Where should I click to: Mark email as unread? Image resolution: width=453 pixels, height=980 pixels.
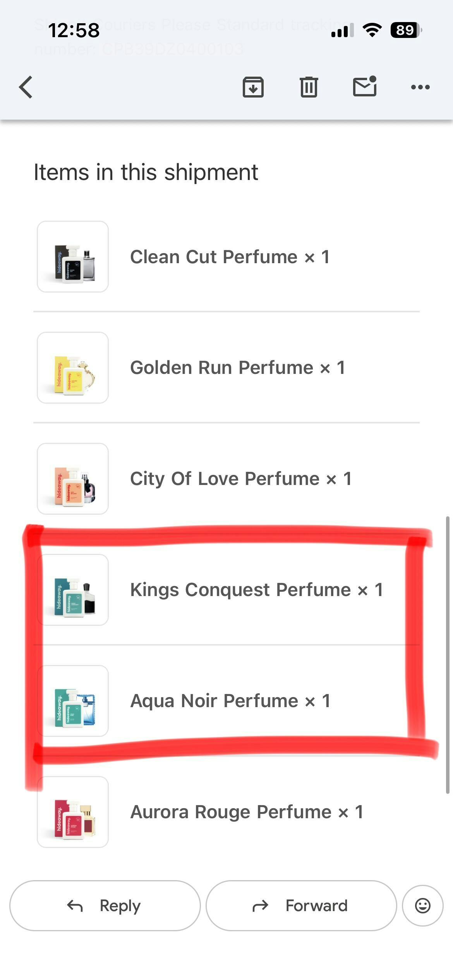point(365,86)
